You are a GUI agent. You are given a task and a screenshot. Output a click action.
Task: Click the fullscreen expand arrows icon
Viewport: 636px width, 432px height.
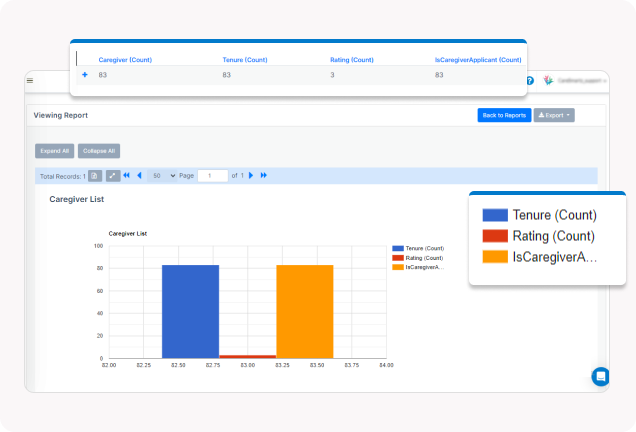pos(113,176)
